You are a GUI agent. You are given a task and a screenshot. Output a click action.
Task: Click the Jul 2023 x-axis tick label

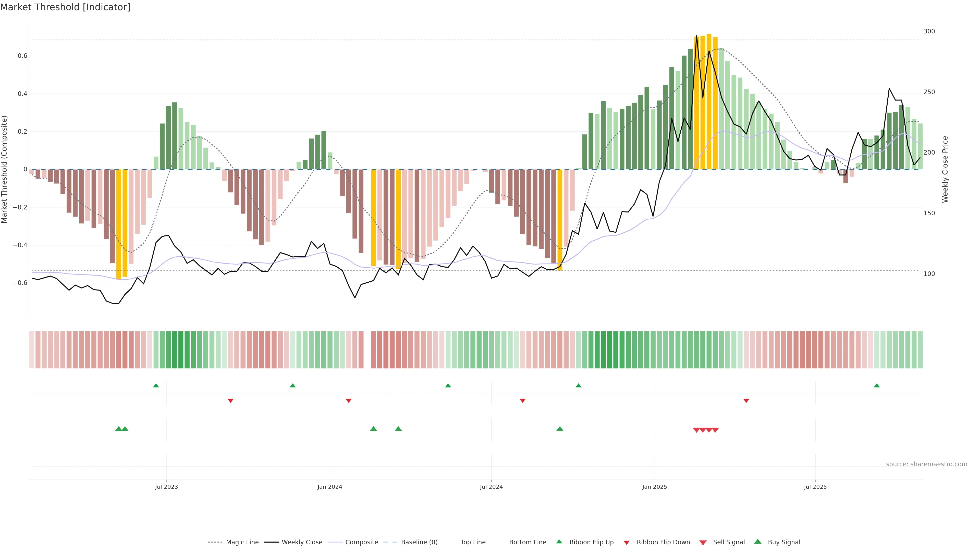[166, 487]
